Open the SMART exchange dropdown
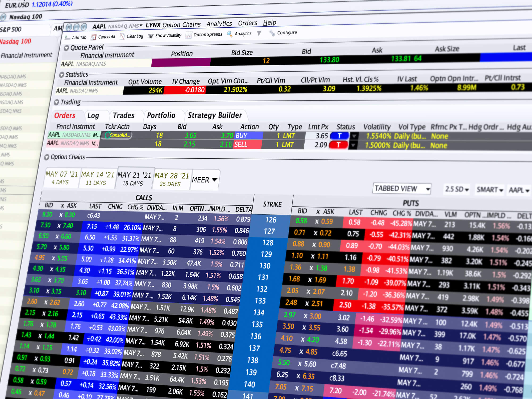 490,190
